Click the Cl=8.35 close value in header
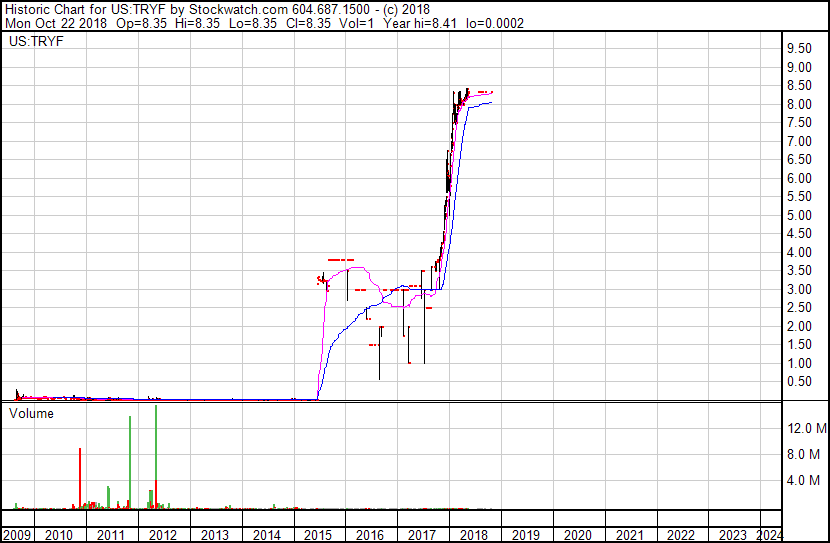The image size is (830, 543). point(308,23)
